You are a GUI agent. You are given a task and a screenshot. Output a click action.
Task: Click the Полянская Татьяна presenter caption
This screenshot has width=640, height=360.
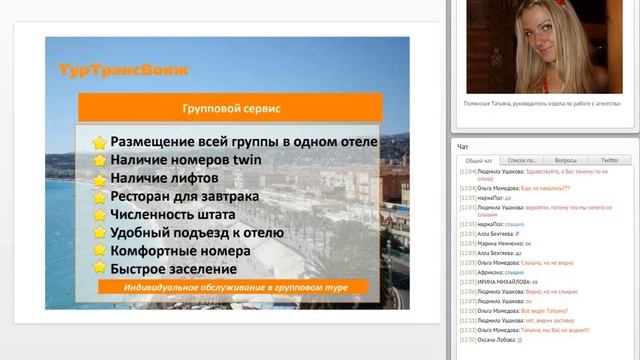pyautogui.click(x=542, y=104)
